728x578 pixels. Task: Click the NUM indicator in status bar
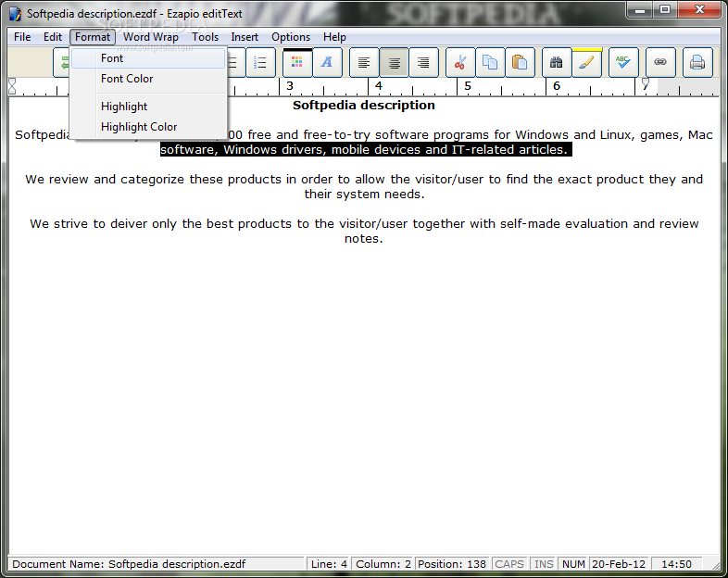(x=573, y=564)
